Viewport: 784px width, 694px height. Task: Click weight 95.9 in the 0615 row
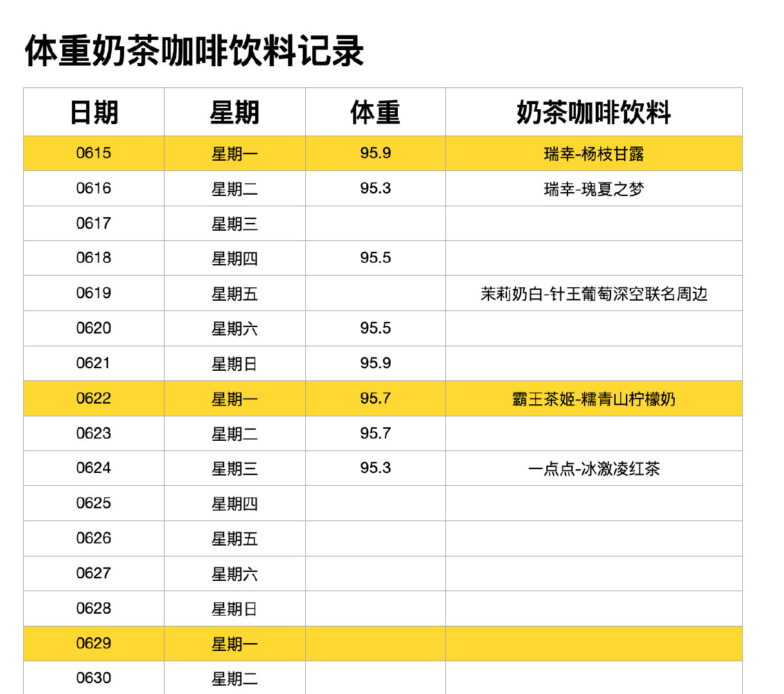coord(375,154)
